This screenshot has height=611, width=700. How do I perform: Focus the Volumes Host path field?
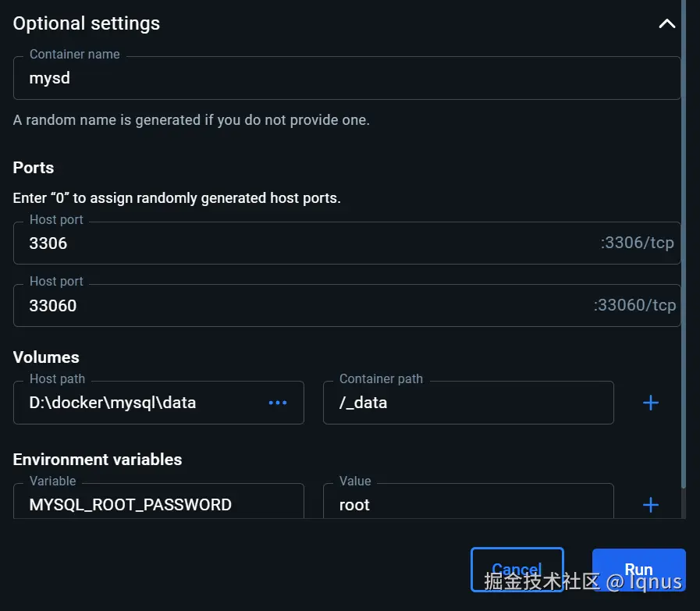click(x=140, y=403)
